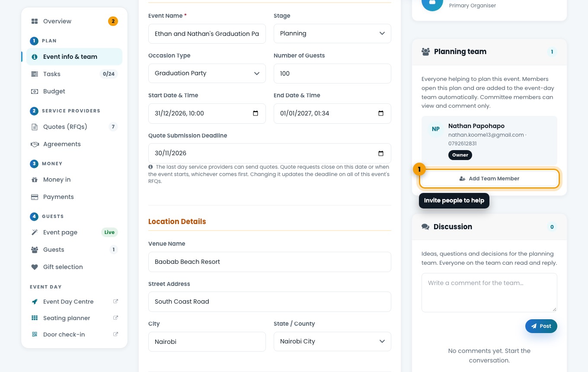This screenshot has width=588, height=372.
Task: Click the Location Details section heading
Action: [x=177, y=221]
